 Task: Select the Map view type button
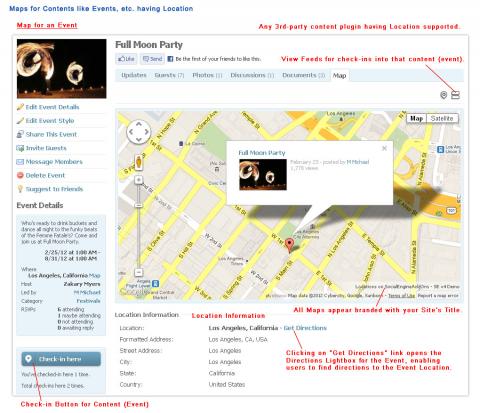point(416,118)
